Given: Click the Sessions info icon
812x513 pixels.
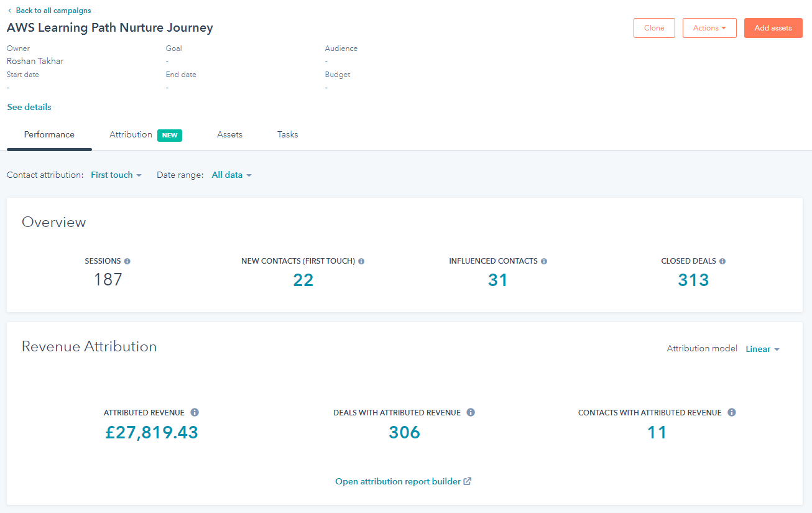Looking at the screenshot, I should point(127,262).
